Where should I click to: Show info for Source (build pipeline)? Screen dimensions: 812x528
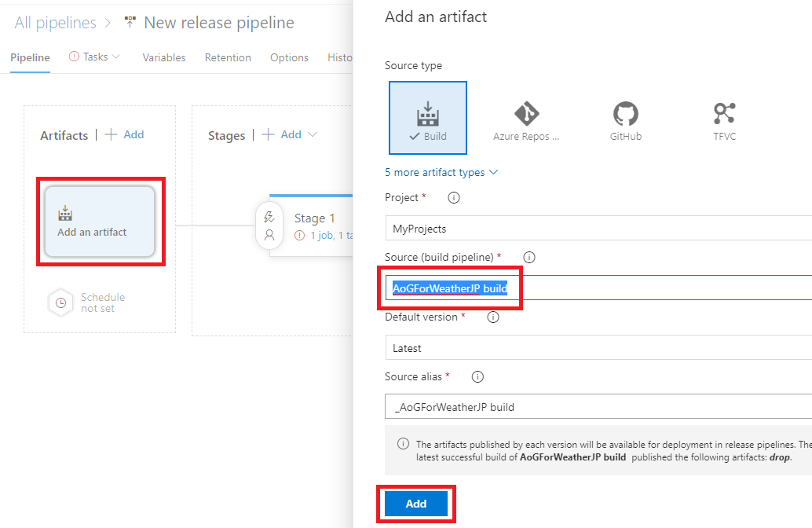tap(529, 257)
